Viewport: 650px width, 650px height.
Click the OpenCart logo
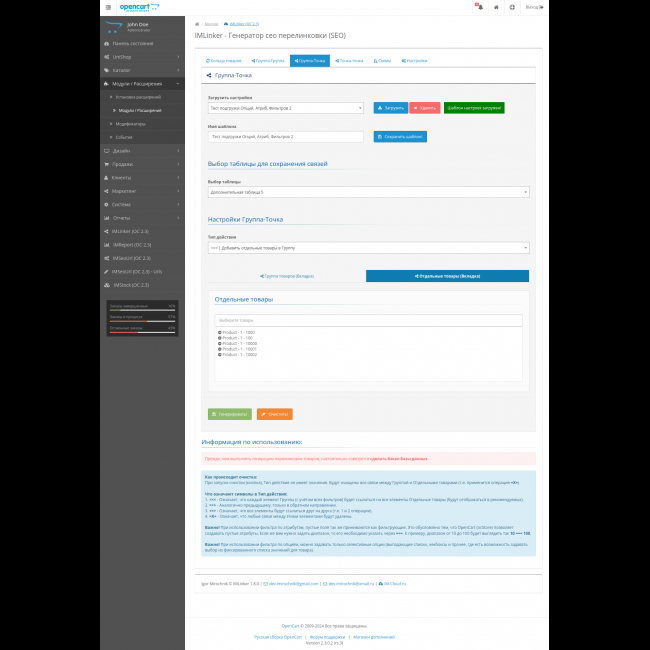click(135, 7)
